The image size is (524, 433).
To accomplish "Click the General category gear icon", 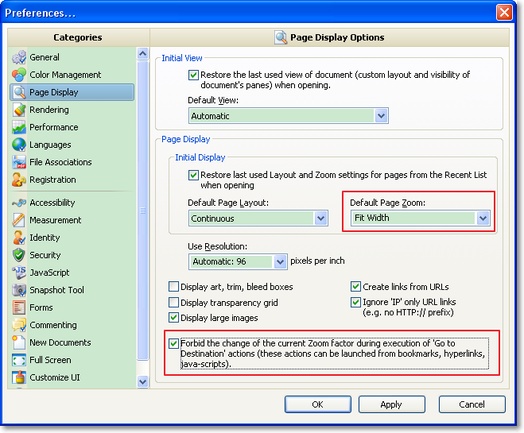I will [19, 57].
